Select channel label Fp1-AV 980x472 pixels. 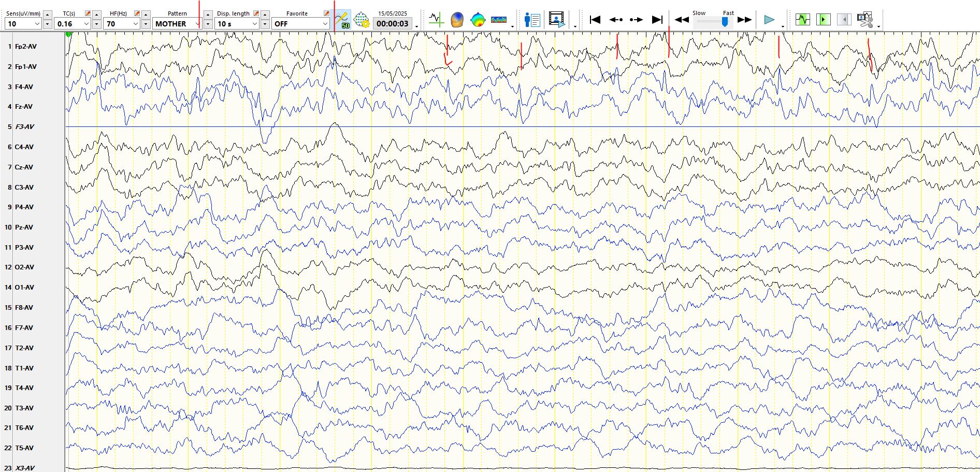26,67
